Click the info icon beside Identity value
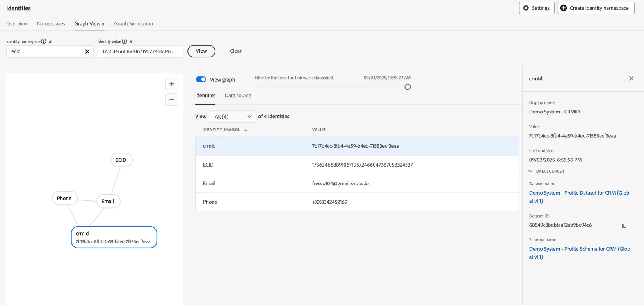This screenshot has width=644, height=305. pos(124,41)
